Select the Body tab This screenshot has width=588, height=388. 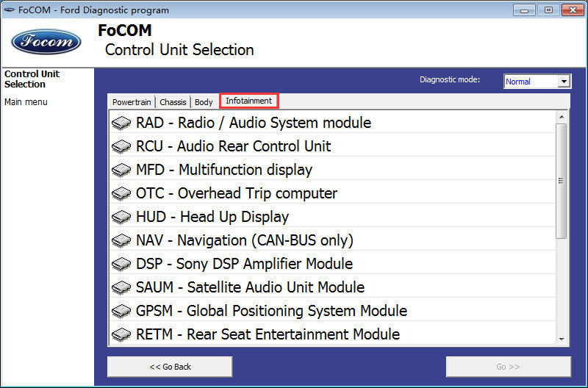(x=204, y=102)
